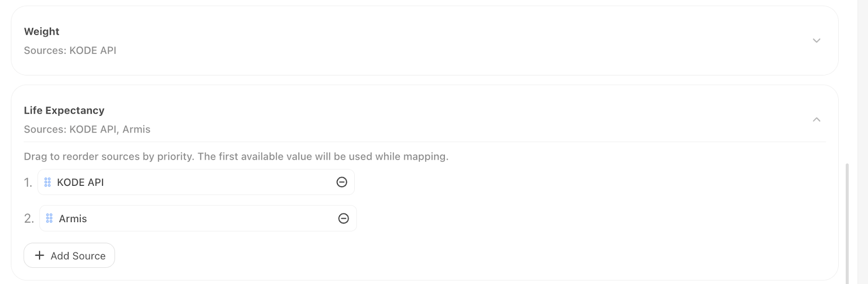Screen dimensions: 868x284
Task: Remove the Armis source
Action: point(343,218)
